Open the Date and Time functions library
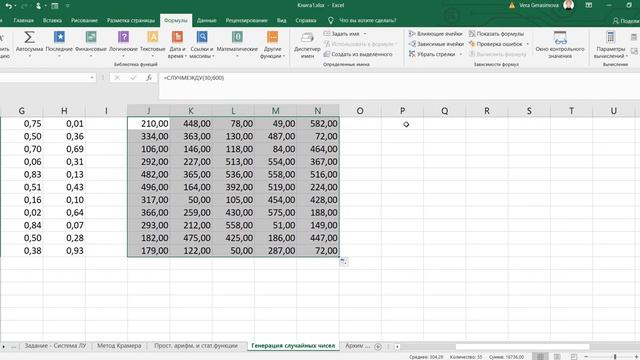Viewport: 640px width, 360px height. coord(177,44)
